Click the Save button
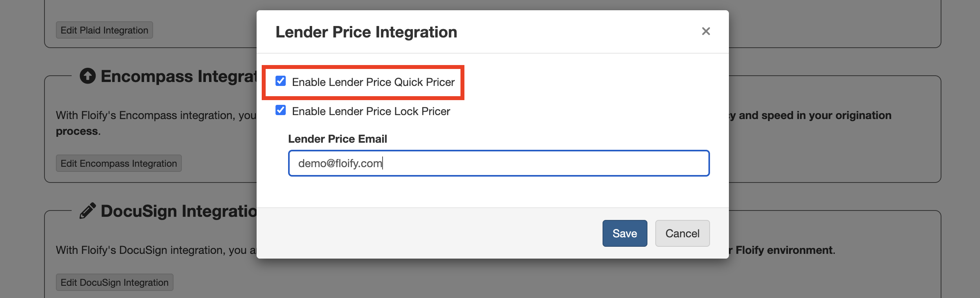The image size is (980, 298). (x=624, y=233)
